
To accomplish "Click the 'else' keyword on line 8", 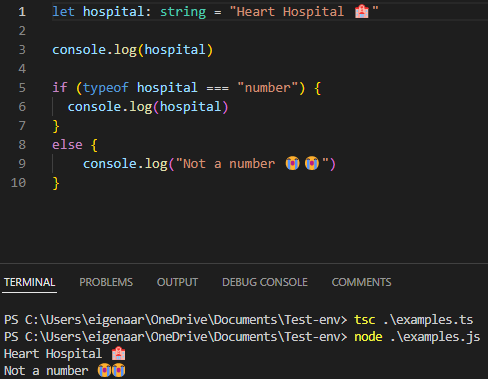I will [x=67, y=145].
